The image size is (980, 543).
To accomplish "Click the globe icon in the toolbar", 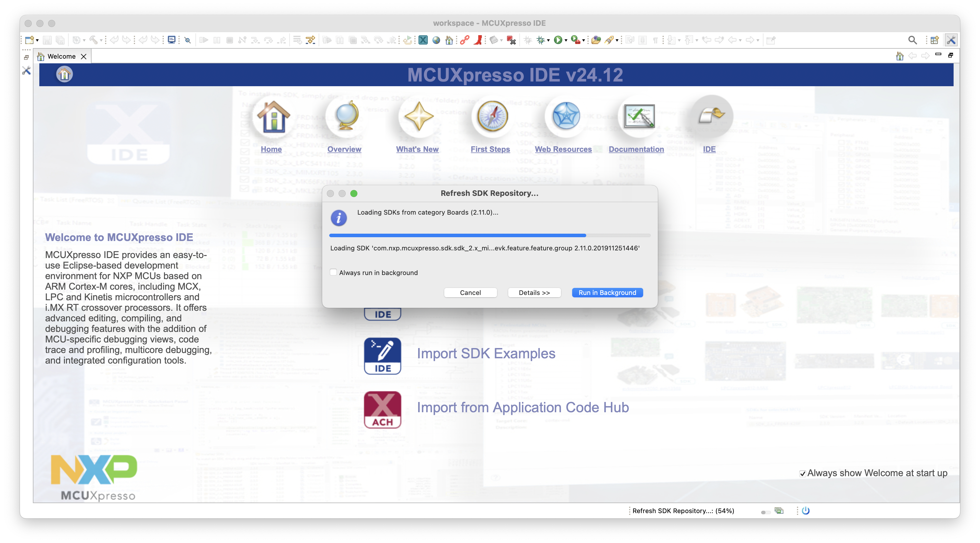I will pyautogui.click(x=436, y=40).
